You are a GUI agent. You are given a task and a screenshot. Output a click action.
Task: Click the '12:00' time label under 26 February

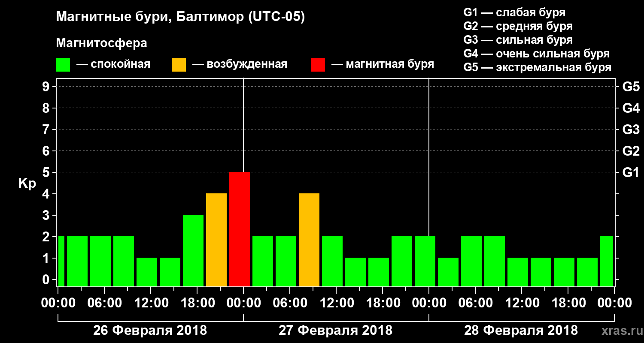coord(151,303)
